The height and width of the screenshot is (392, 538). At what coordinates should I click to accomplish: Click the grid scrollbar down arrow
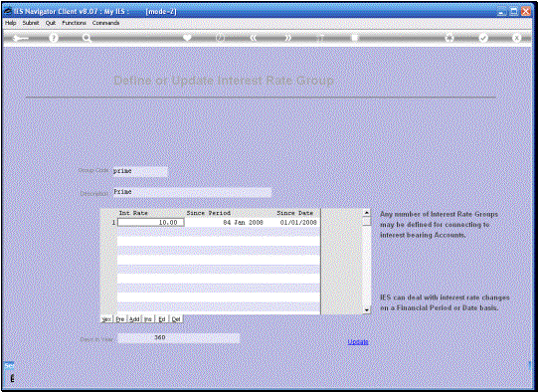pyautogui.click(x=366, y=310)
